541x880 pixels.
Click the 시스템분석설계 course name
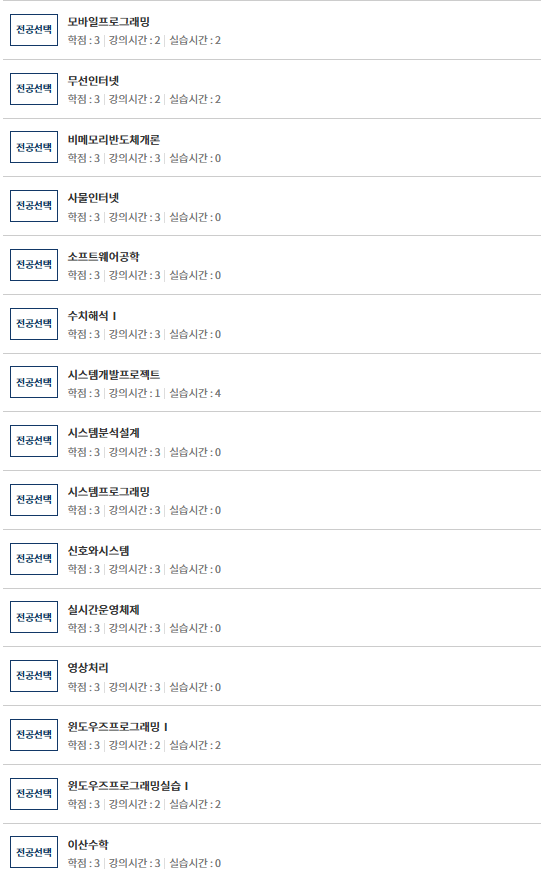point(103,433)
